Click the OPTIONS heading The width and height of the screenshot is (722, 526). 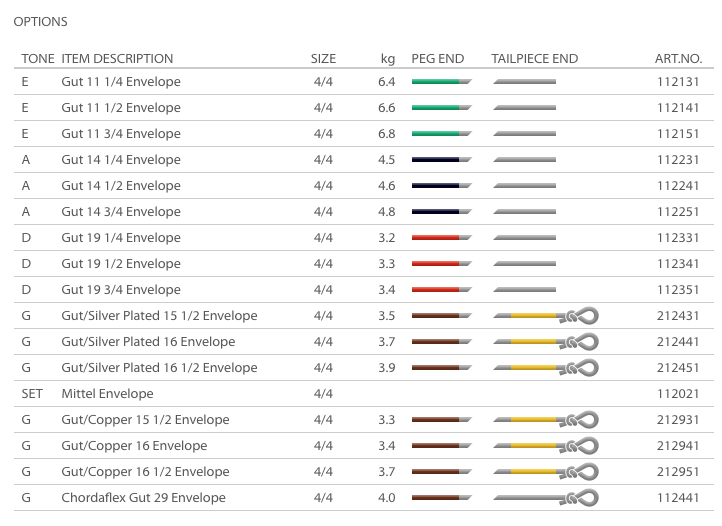41,21
